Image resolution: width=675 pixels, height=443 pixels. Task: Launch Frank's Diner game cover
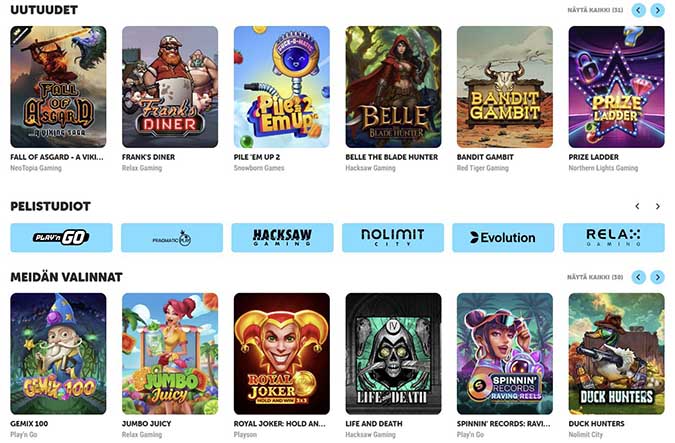(170, 87)
